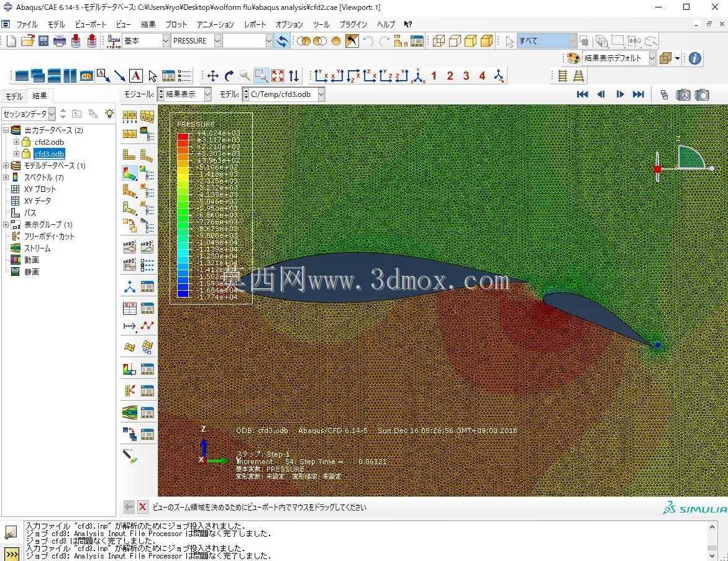The image size is (728, 561).
Task: Open the ファイル menu
Action: [x=27, y=25]
